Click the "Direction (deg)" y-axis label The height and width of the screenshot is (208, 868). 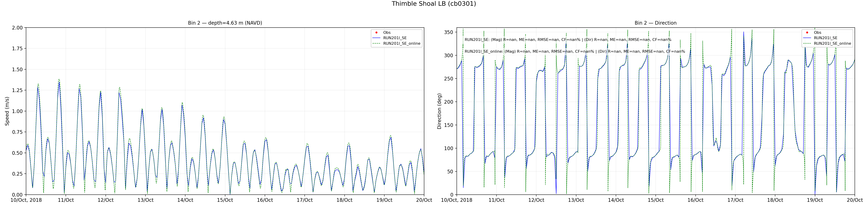click(439, 111)
